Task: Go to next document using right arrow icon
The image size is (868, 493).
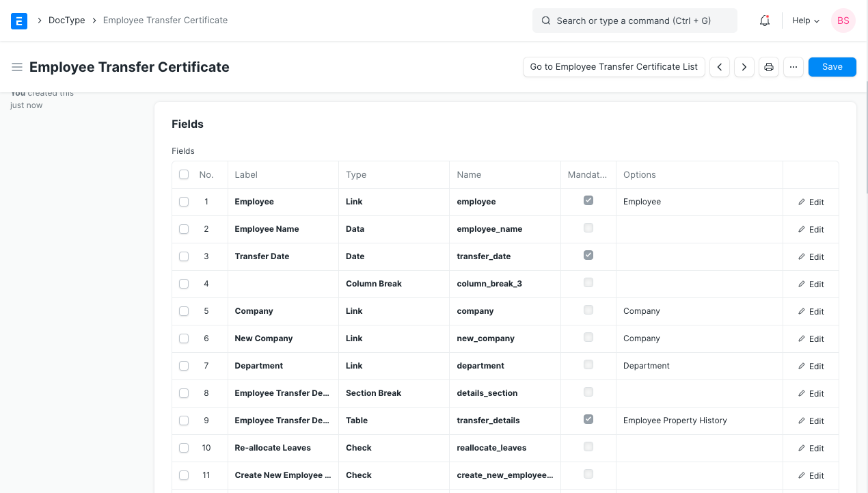Action: 744,66
